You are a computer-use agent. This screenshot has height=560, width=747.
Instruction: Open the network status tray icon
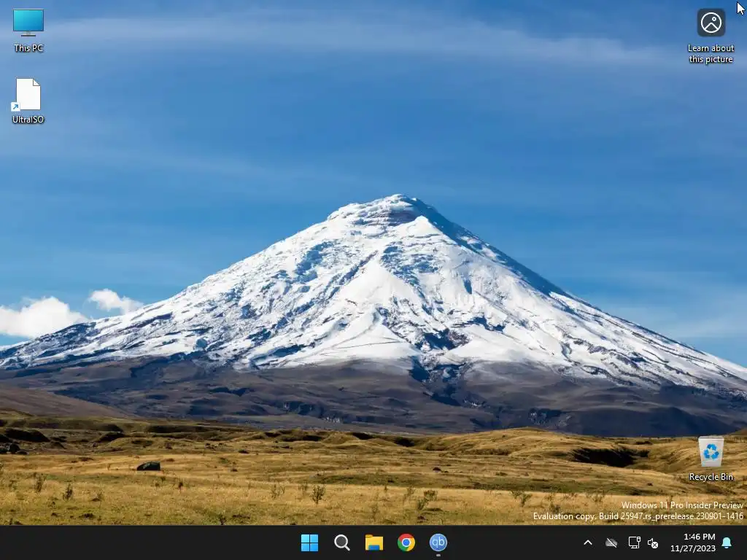click(634, 542)
